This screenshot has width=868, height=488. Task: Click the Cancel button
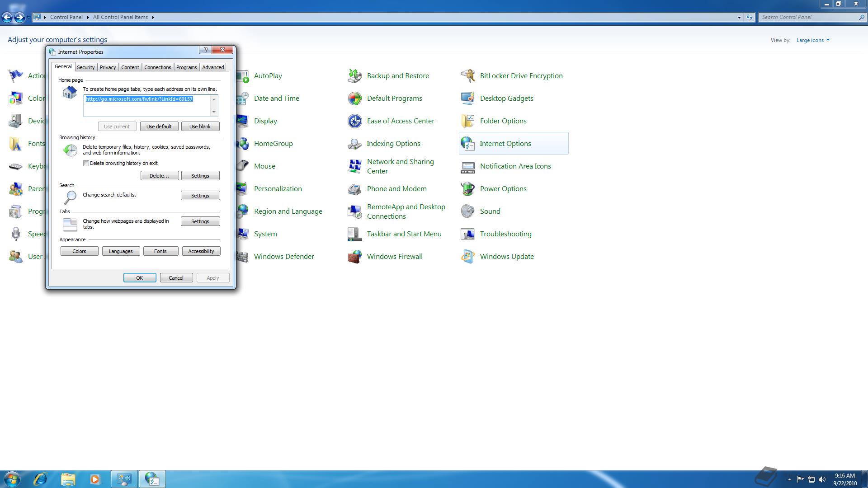(x=176, y=278)
